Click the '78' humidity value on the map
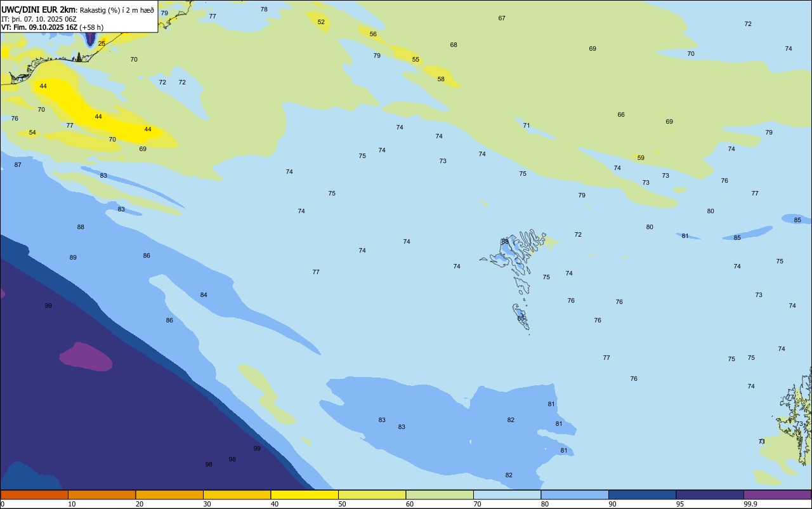Viewport: 812px width, 509px height. 264,10
